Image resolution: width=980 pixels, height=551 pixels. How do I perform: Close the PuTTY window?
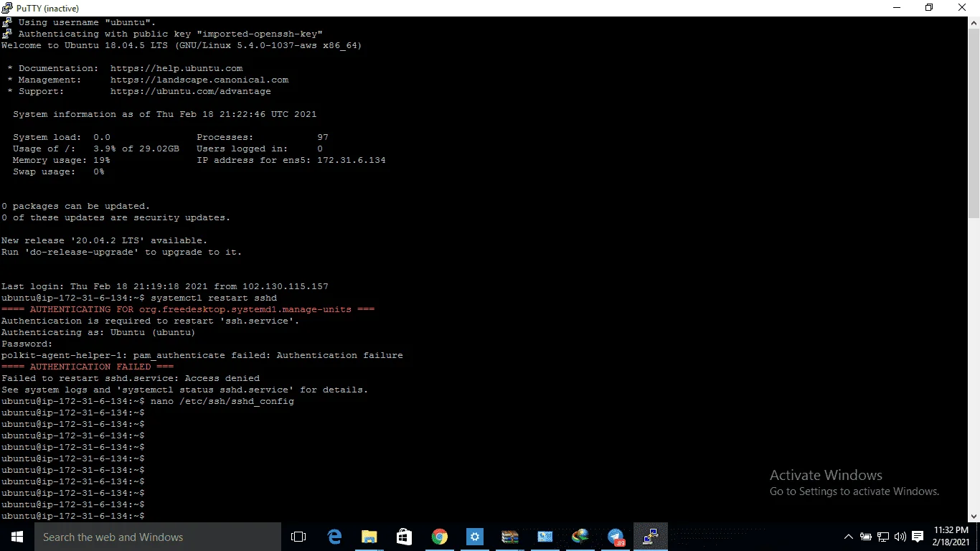pyautogui.click(x=963, y=8)
